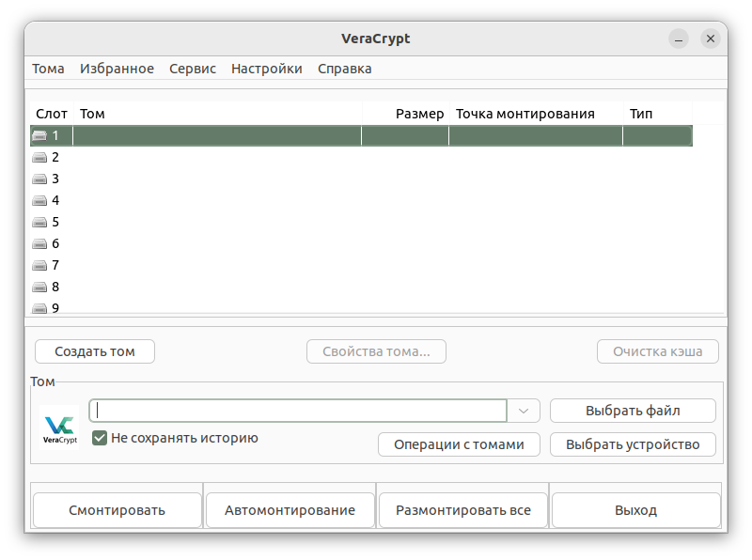Click the Том column header
Image resolution: width=752 pixels, height=560 pixels.
click(x=218, y=114)
